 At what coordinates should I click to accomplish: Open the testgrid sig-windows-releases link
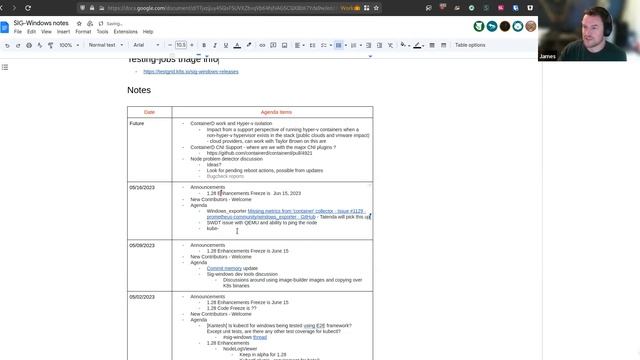[x=191, y=72]
